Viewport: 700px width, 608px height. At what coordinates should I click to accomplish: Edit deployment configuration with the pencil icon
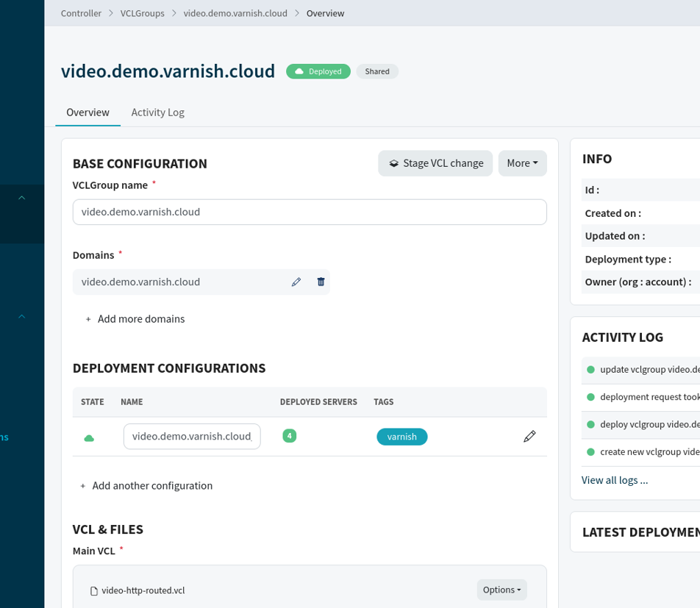tap(529, 437)
